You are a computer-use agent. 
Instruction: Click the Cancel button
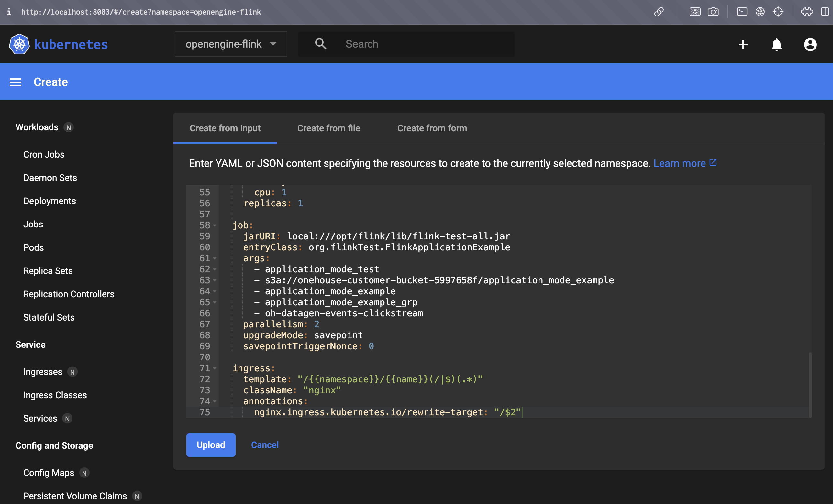click(265, 445)
